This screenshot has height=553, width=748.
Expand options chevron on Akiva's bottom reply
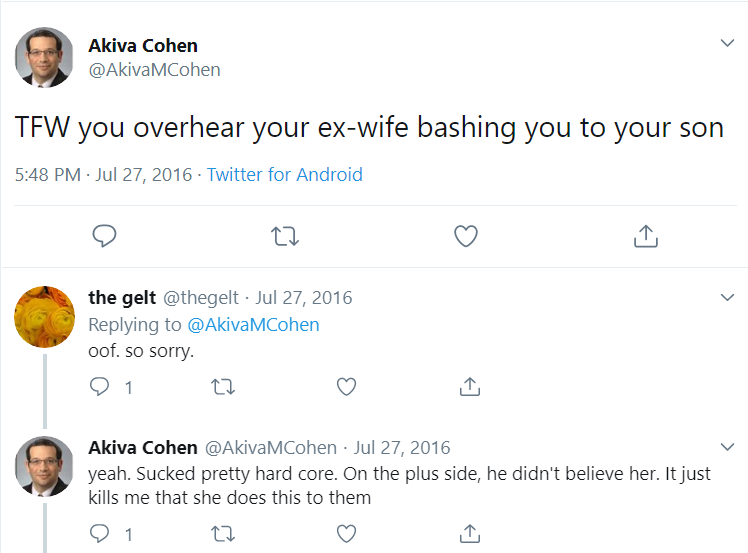[727, 447]
